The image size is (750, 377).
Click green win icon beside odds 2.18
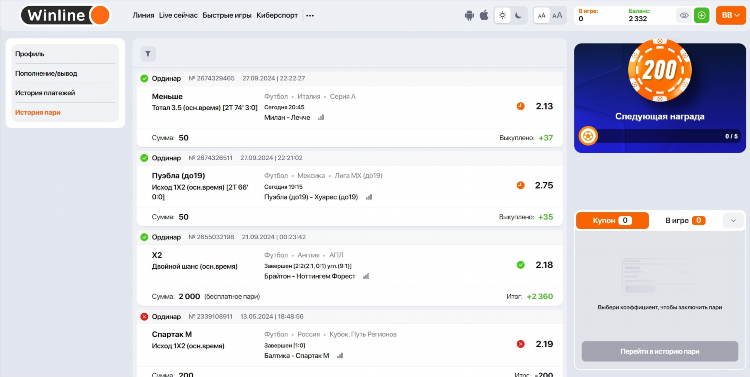[x=520, y=265]
